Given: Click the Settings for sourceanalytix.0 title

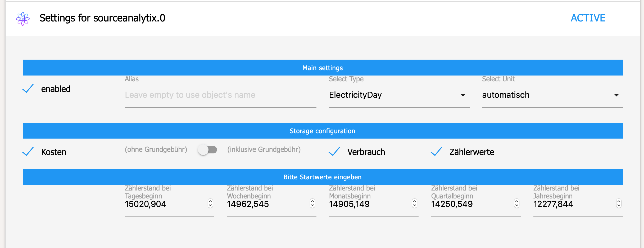Looking at the screenshot, I should (x=102, y=18).
